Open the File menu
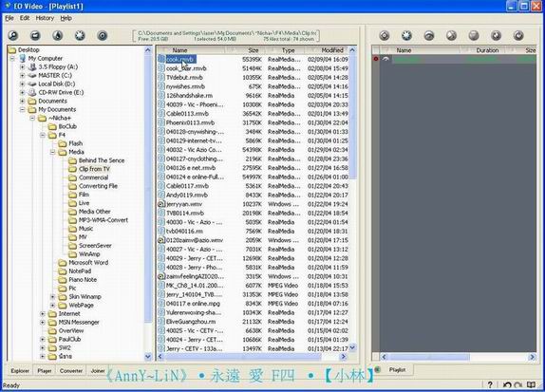This screenshot has width=545, height=392. click(x=9, y=18)
